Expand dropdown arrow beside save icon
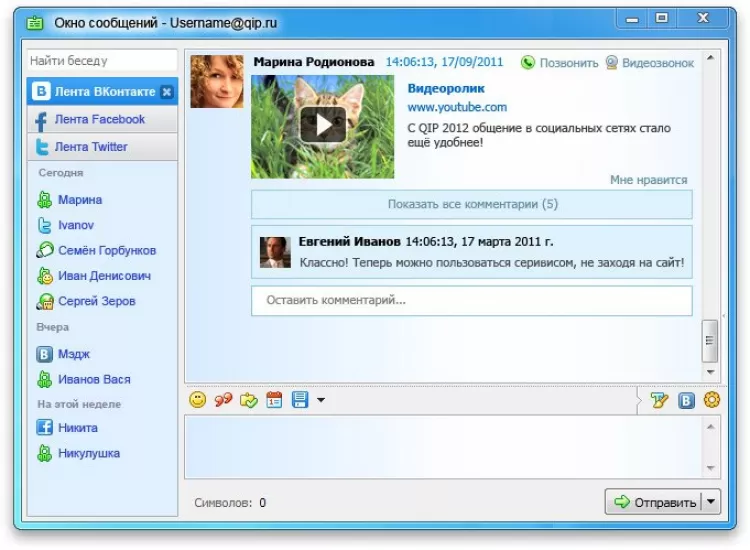Viewport: 750px width, 550px height. 321,400
